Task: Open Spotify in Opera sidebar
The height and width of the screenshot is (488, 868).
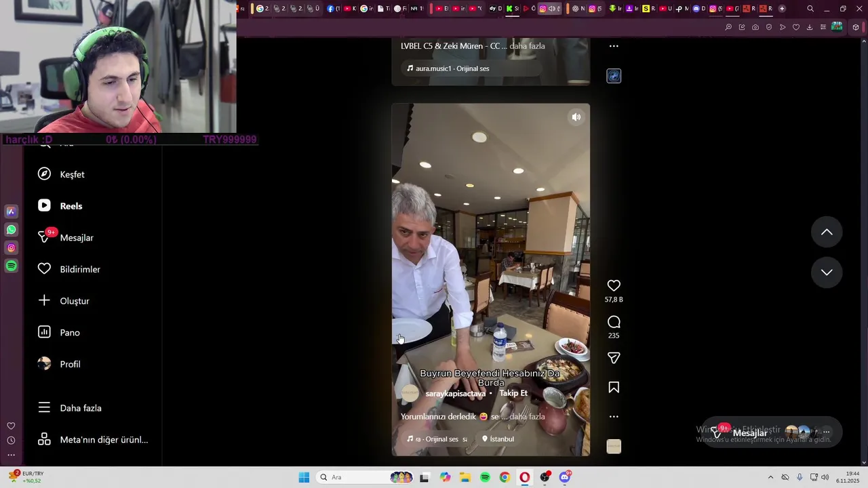Action: click(x=11, y=266)
